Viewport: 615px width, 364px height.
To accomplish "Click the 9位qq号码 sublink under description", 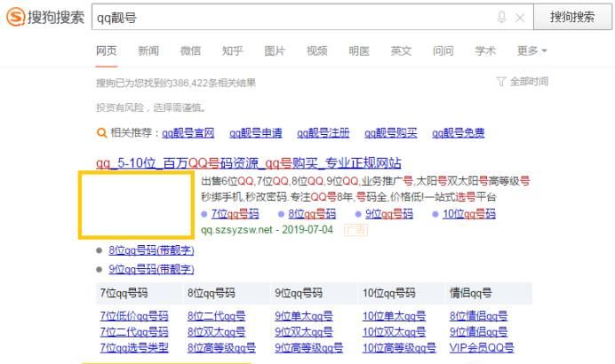I will (x=389, y=214).
